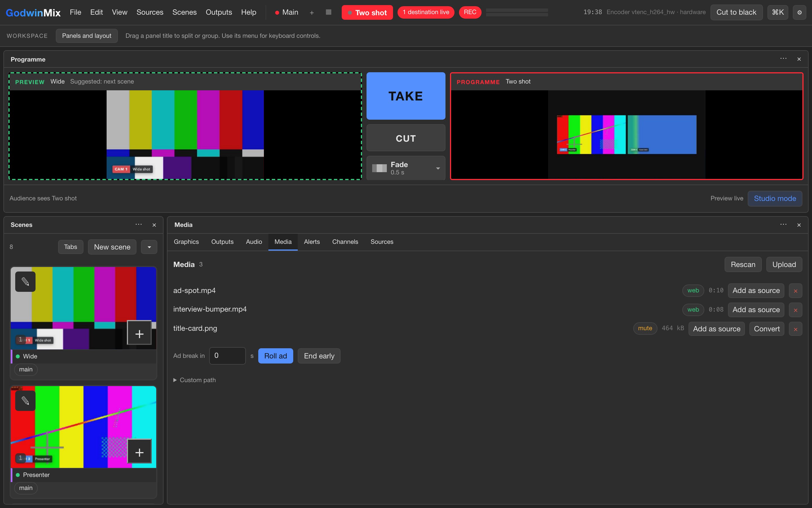The height and width of the screenshot is (508, 812).
Task: Close the Scenes panel
Action: [154, 225]
